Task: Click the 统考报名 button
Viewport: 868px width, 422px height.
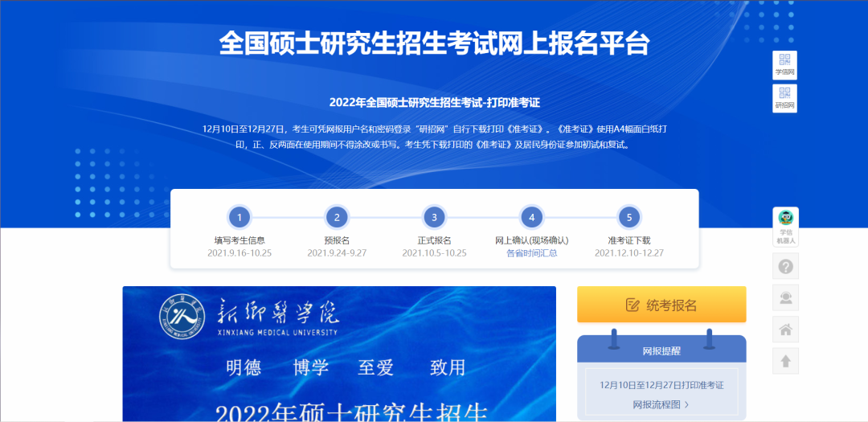Action: pos(661,305)
